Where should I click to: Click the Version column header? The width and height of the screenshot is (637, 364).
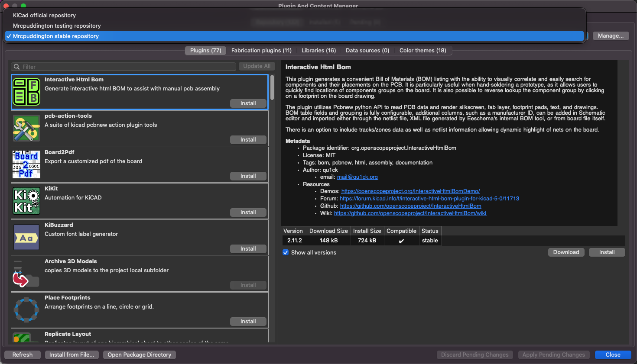(293, 231)
